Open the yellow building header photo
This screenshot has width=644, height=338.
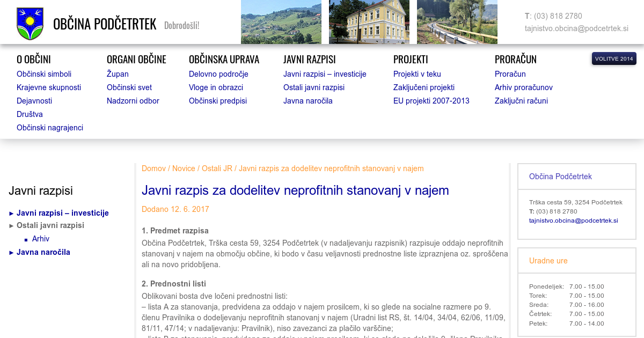pyautogui.click(x=369, y=22)
